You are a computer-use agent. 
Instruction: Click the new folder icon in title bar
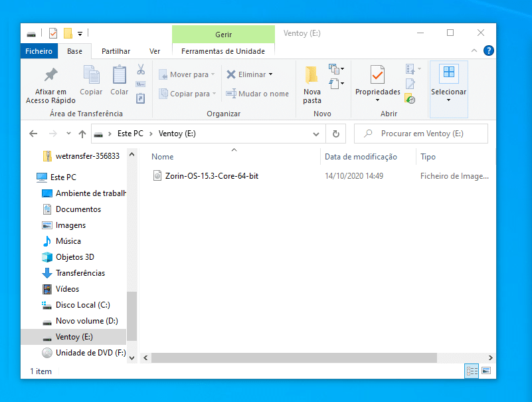[x=68, y=33]
